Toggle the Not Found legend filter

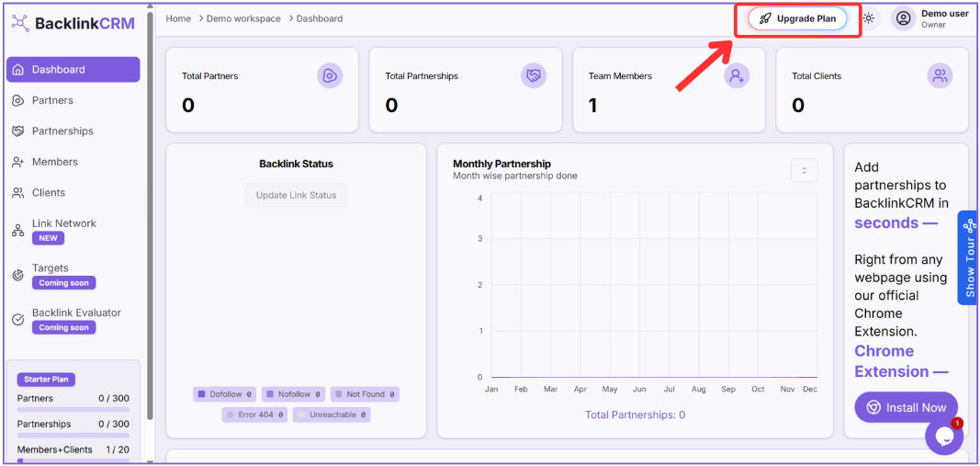click(365, 394)
